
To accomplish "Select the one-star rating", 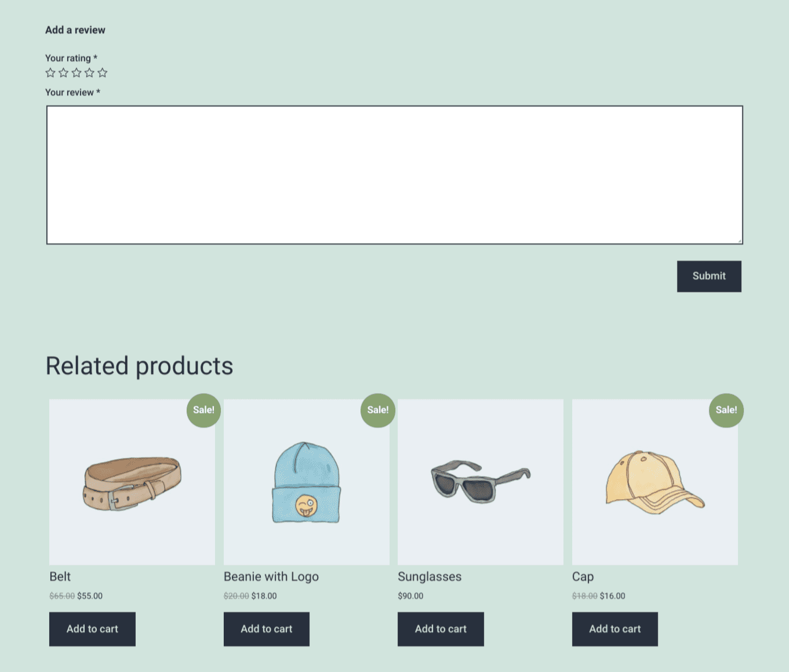I will 50,72.
